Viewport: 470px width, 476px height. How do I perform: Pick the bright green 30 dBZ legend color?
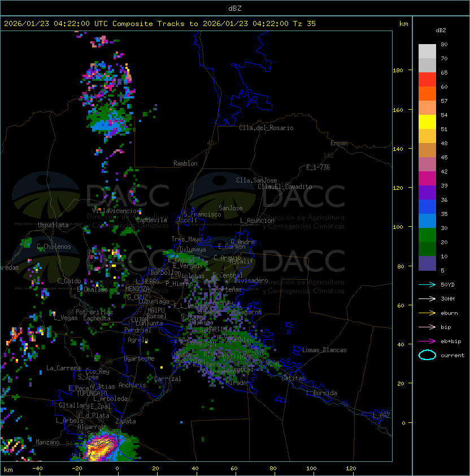pyautogui.click(x=427, y=235)
